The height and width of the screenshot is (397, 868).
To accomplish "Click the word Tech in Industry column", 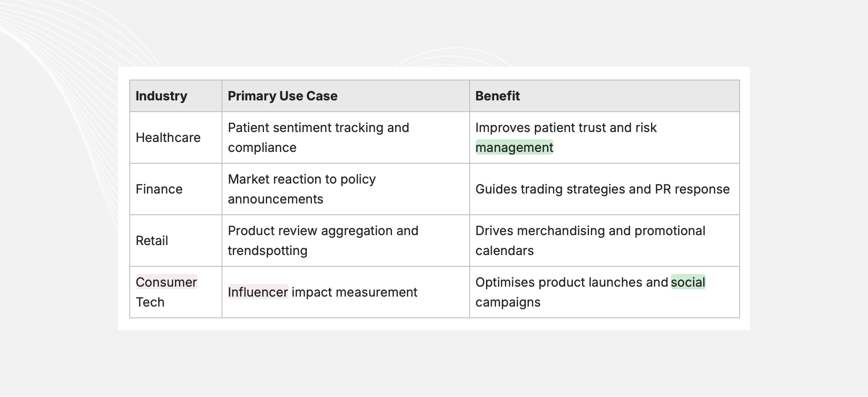I will [x=150, y=302].
